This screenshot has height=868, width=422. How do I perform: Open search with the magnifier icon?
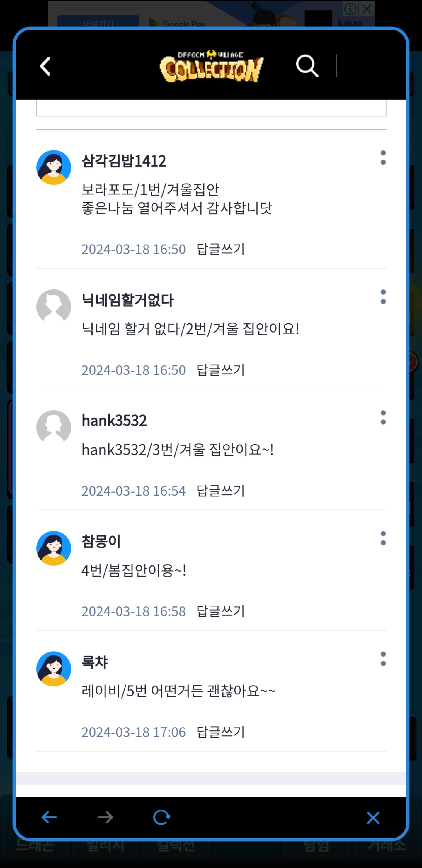coord(307,66)
